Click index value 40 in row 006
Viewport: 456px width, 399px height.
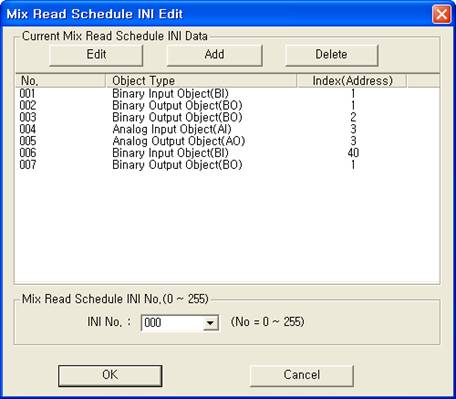tap(353, 153)
